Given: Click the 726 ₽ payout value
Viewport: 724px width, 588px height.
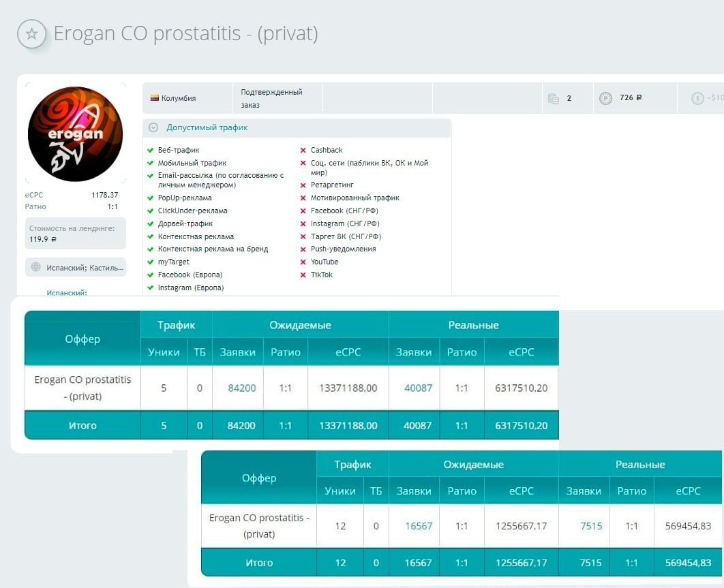Looking at the screenshot, I should click(x=631, y=98).
